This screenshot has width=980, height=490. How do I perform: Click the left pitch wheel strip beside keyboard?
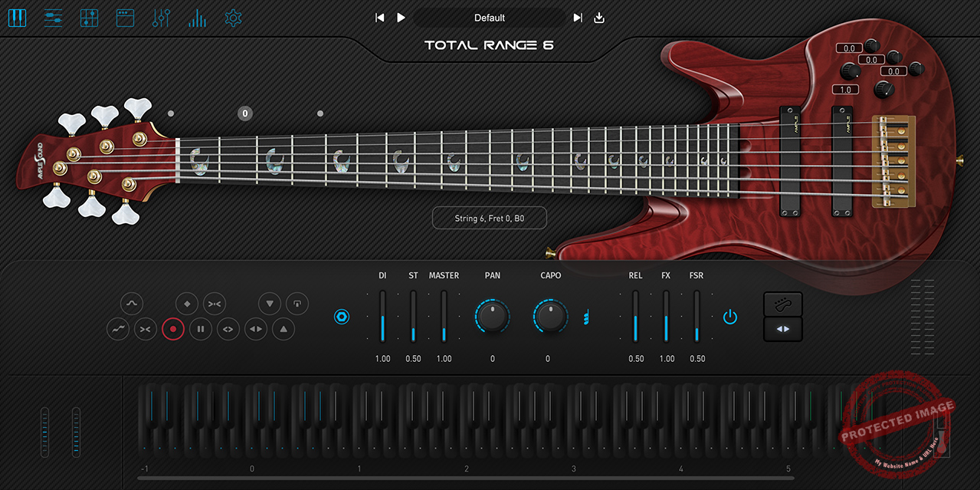44,432
